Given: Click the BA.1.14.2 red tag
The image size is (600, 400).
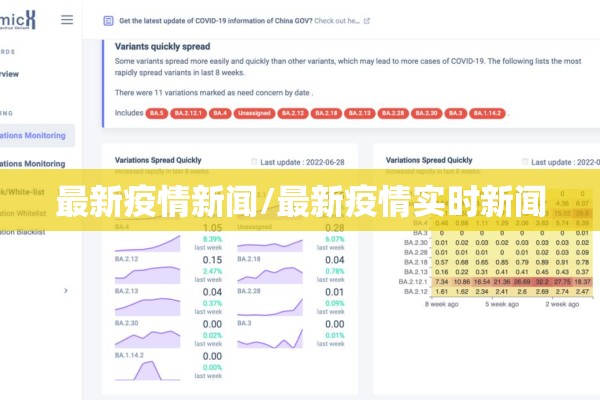Looking at the screenshot, I should pyautogui.click(x=488, y=113).
